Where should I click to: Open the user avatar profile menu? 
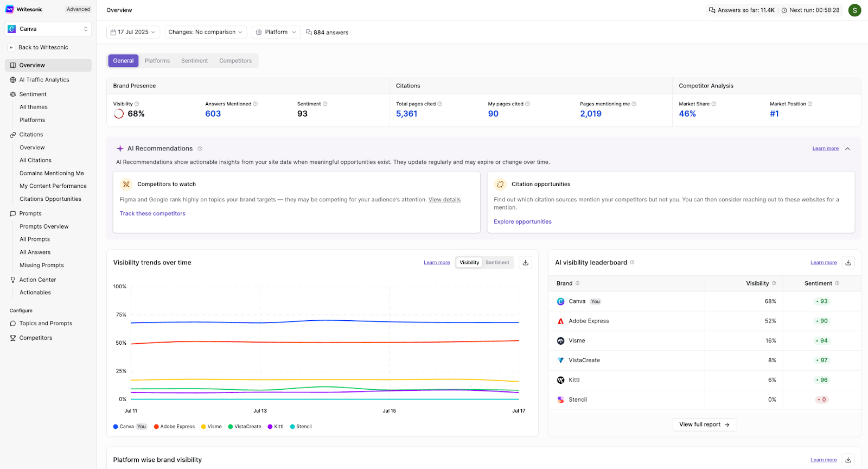click(x=854, y=10)
